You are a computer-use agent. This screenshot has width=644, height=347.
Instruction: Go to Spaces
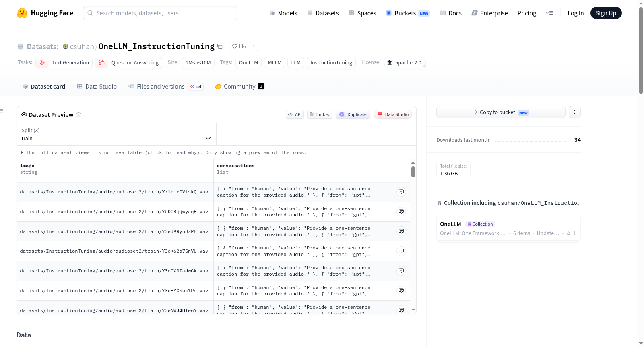tap(362, 13)
